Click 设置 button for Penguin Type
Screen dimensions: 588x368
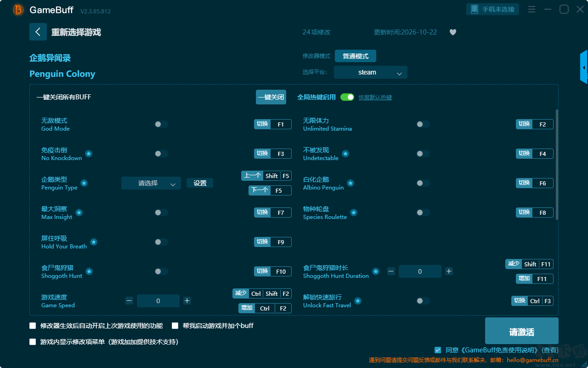click(200, 183)
